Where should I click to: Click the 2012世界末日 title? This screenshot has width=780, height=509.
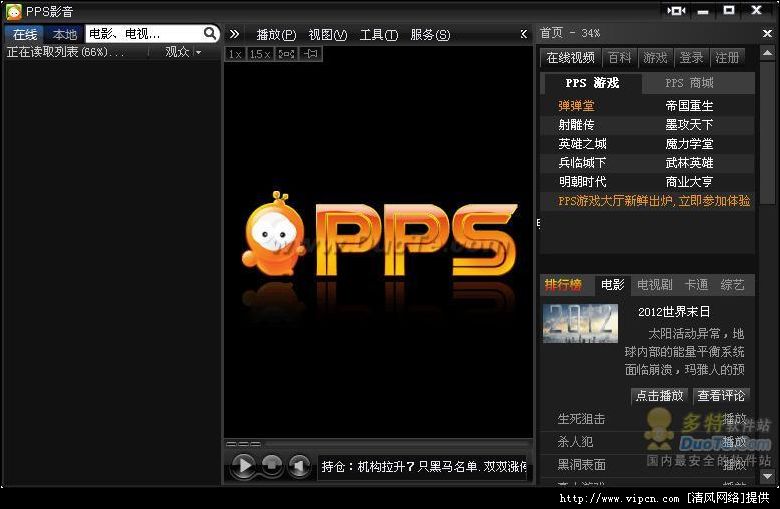tap(674, 312)
